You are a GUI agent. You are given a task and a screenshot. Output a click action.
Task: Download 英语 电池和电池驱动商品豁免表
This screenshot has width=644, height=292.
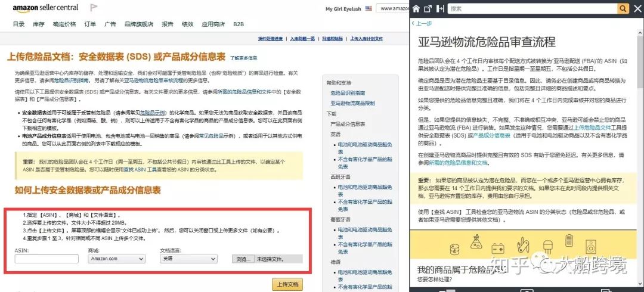[365, 148]
